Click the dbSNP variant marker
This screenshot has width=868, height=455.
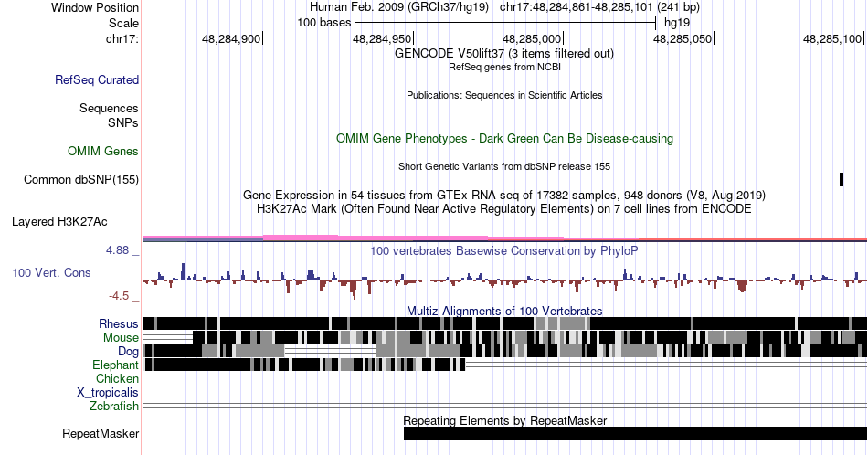pyautogui.click(x=842, y=179)
